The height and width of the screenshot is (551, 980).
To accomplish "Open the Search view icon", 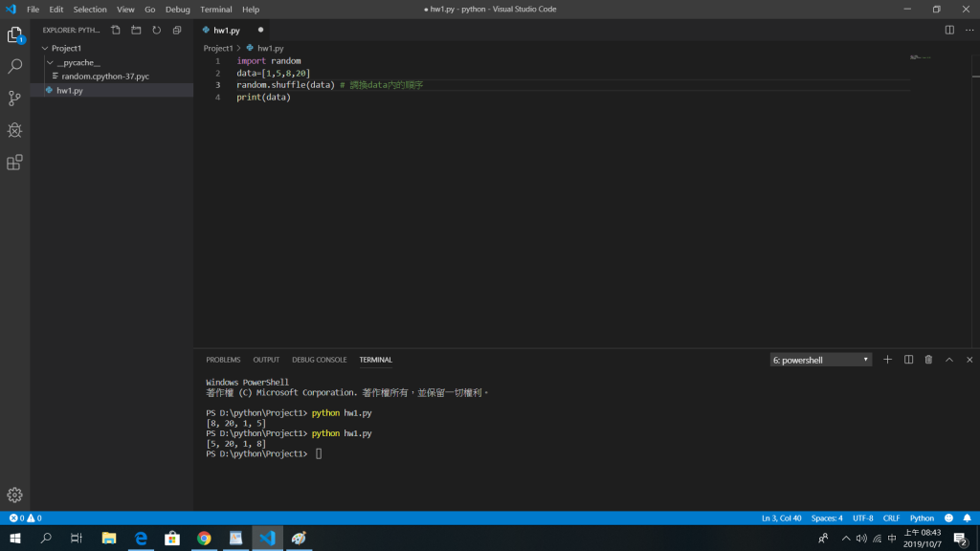I will tap(15, 66).
